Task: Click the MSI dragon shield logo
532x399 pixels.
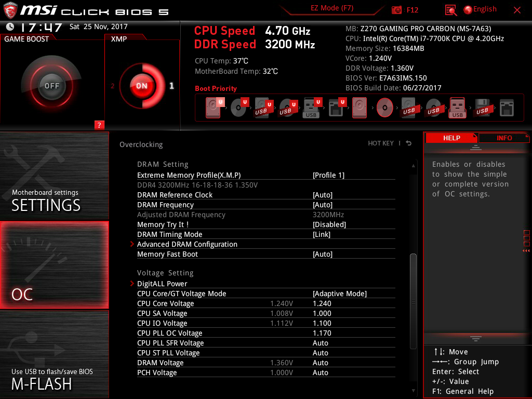Action: (10, 10)
